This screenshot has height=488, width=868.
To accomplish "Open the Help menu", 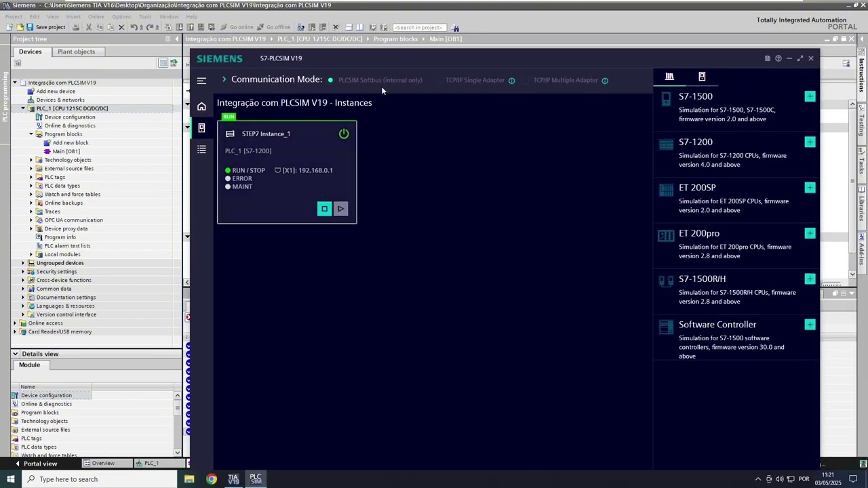I will 191,16.
